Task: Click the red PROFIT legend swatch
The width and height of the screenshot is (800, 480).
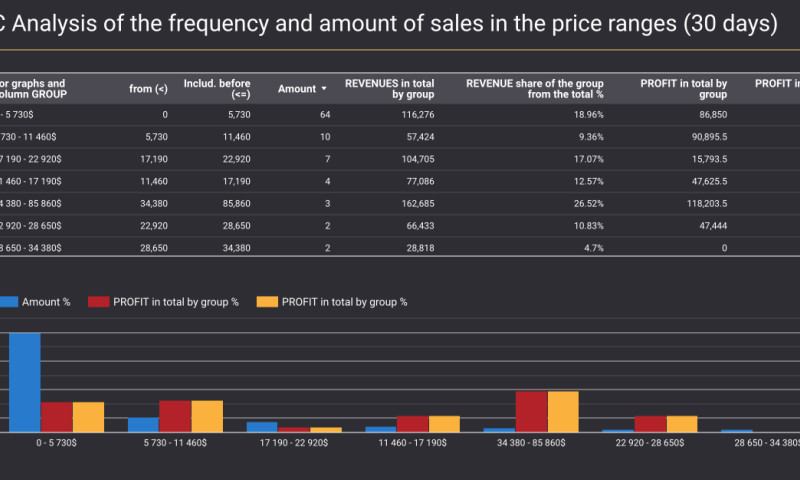Action: pos(97,301)
